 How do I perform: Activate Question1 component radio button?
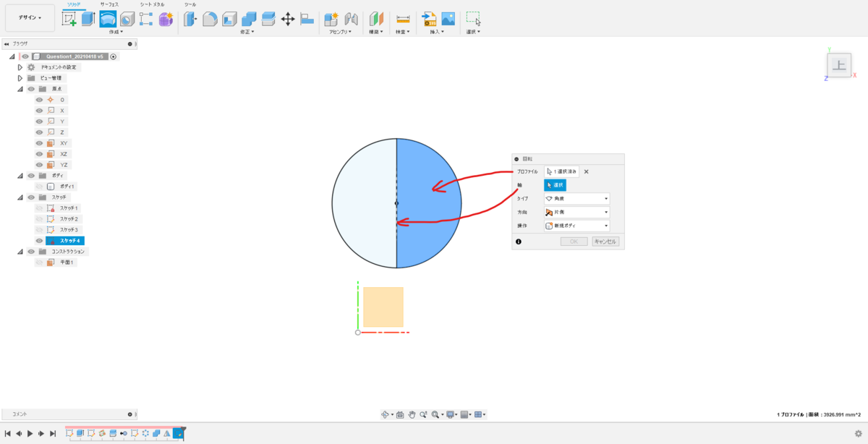pos(114,56)
